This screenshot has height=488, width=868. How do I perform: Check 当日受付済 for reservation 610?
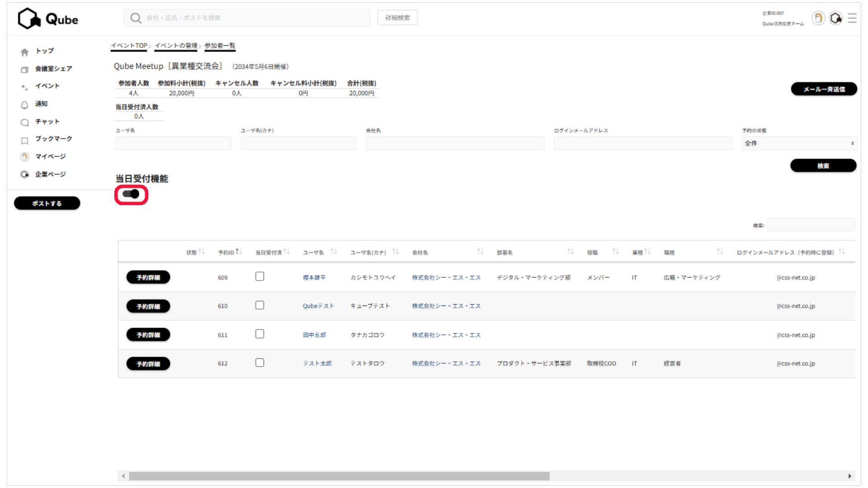259,305
